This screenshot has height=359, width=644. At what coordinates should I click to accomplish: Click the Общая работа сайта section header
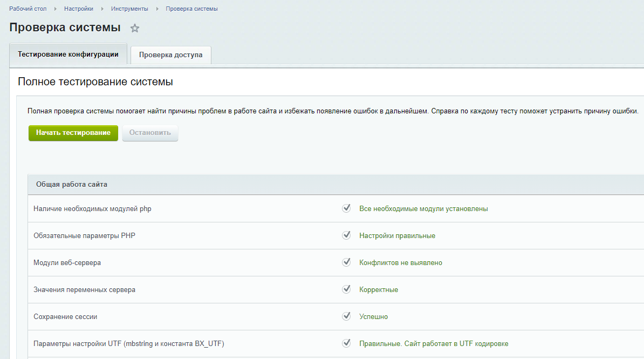coord(72,185)
